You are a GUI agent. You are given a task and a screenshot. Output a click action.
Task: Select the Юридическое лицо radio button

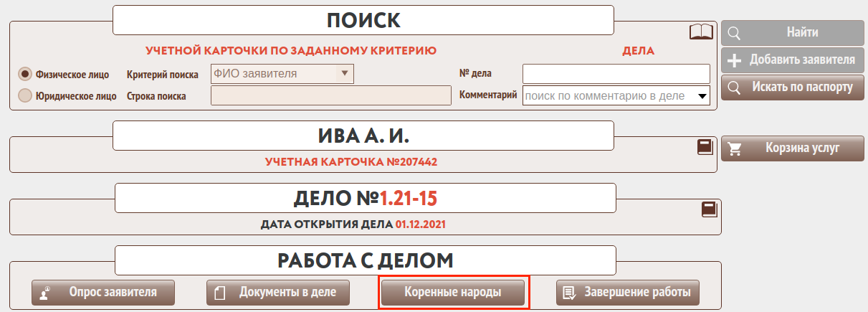point(25,95)
